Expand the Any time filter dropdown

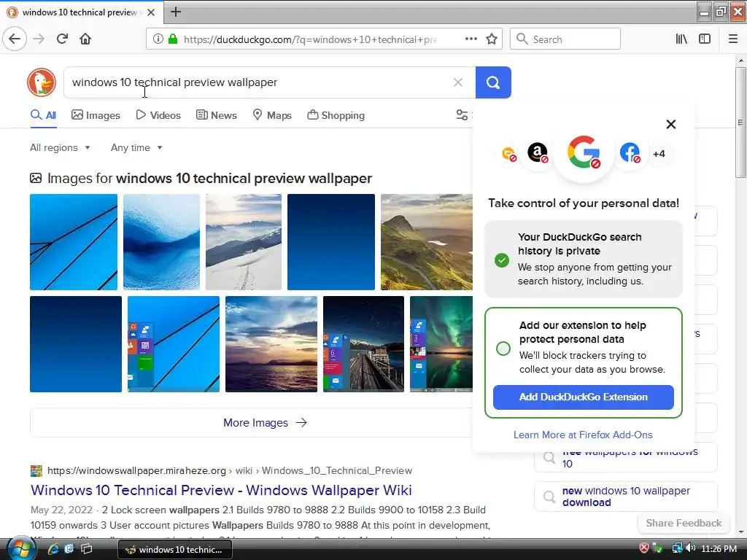pyautogui.click(x=136, y=147)
